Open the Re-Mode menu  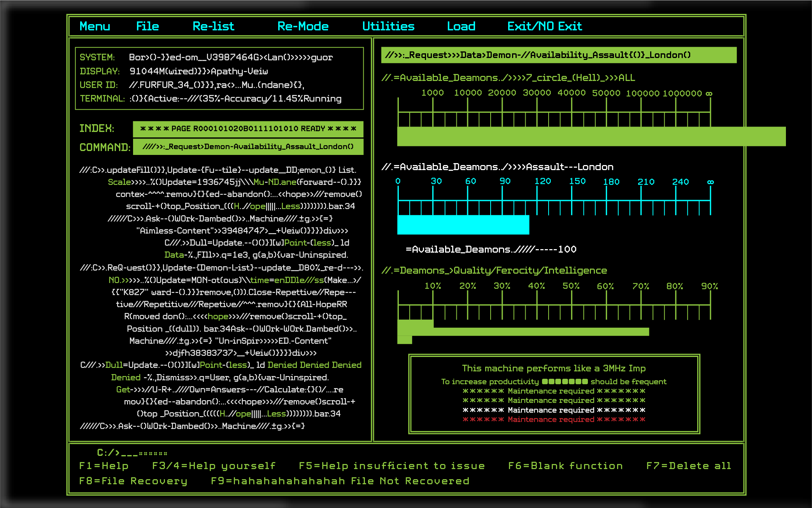point(303,26)
